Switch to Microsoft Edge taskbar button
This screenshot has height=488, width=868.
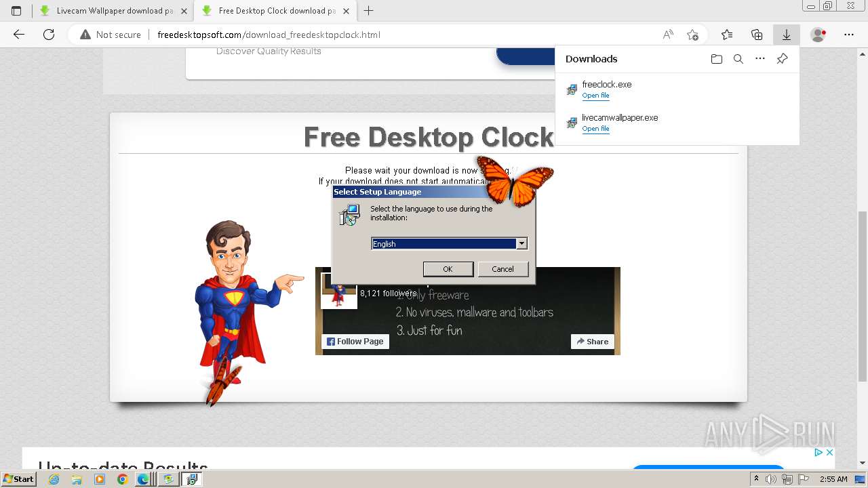coord(144,479)
